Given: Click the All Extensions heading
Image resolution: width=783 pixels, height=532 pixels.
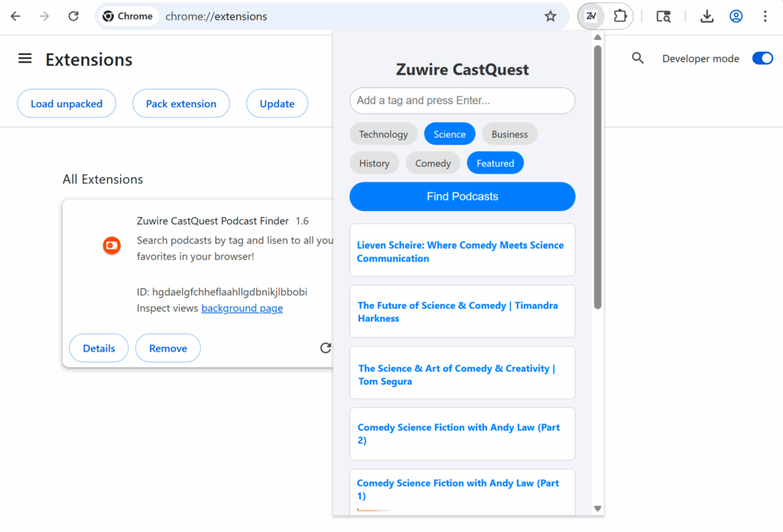Looking at the screenshot, I should coord(103,179).
